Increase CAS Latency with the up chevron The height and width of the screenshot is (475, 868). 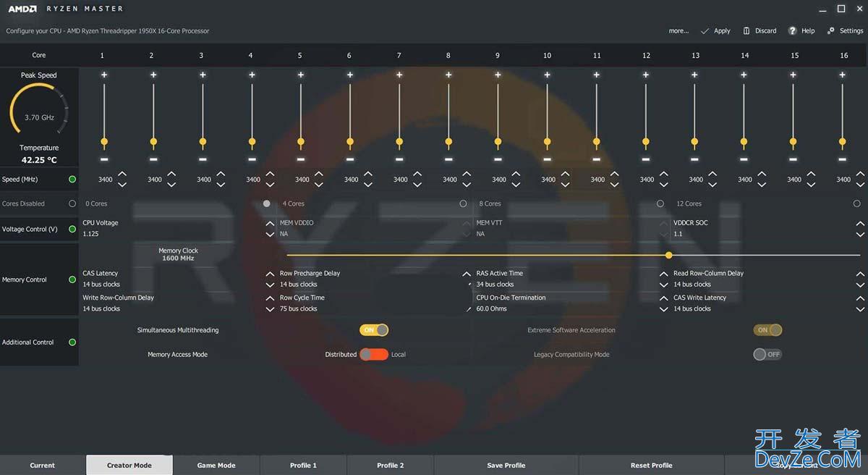tap(270, 274)
